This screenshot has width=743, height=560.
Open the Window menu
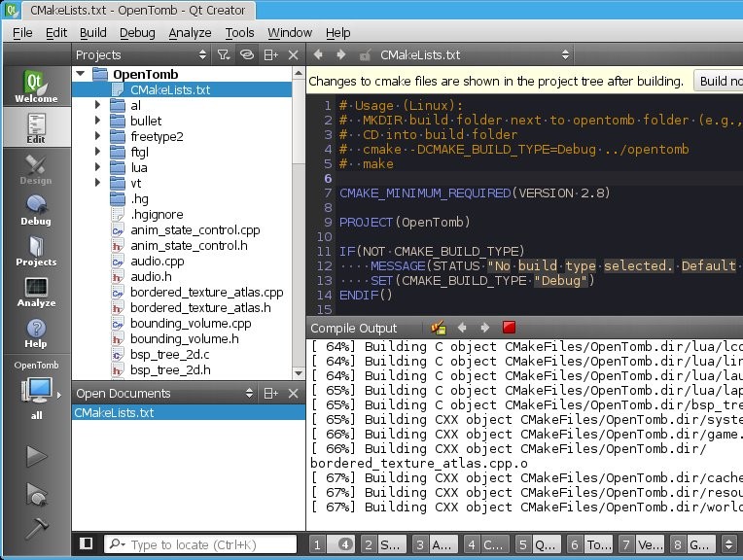tap(290, 33)
